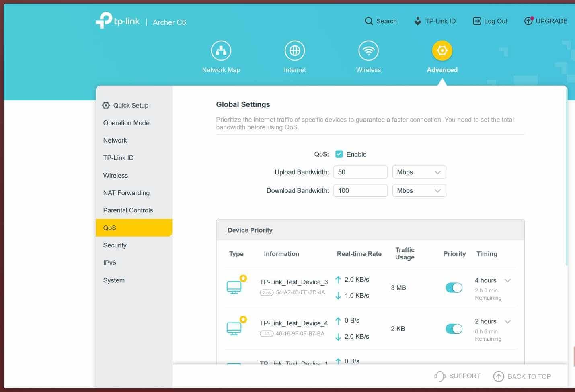Click MAC address 54-A7-03-FE-3D-4A
Image resolution: width=575 pixels, height=392 pixels.
[300, 293]
